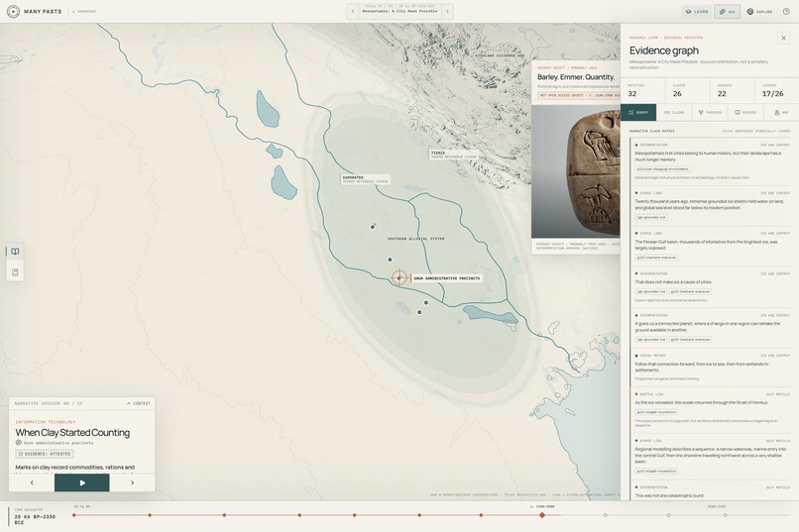This screenshot has width=799, height=532.
Task: Play the narrative dossier
Action: coord(82,482)
